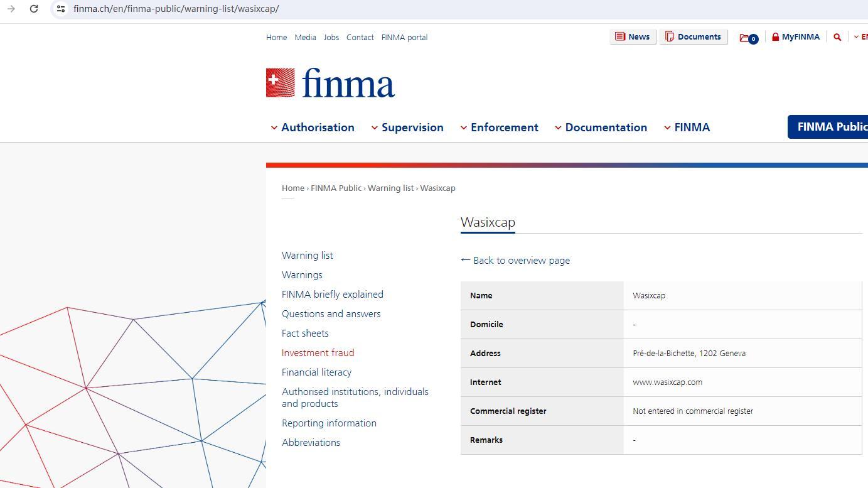
Task: Click the Internet row label
Action: (486, 382)
